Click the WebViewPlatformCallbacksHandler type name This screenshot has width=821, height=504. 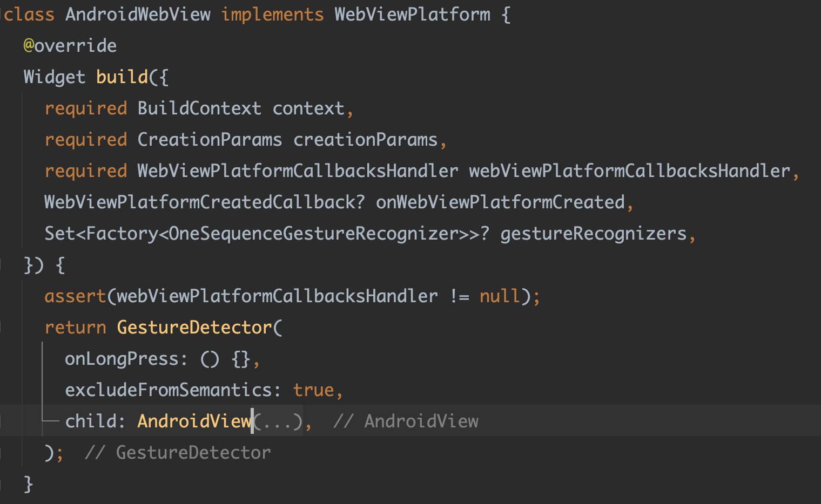click(298, 171)
